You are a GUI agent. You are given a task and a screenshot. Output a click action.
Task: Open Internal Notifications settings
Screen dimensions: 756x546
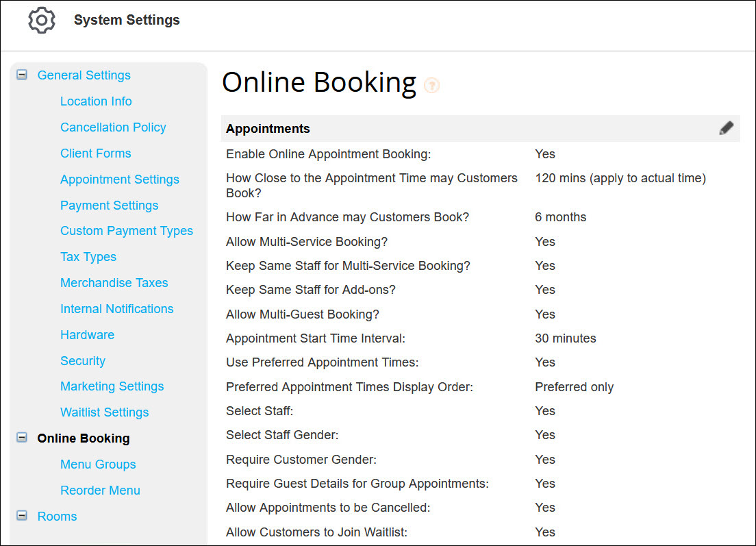(x=116, y=308)
